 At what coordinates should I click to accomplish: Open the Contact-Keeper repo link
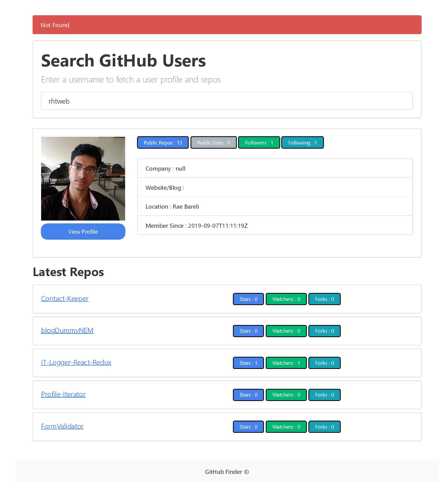(x=65, y=299)
